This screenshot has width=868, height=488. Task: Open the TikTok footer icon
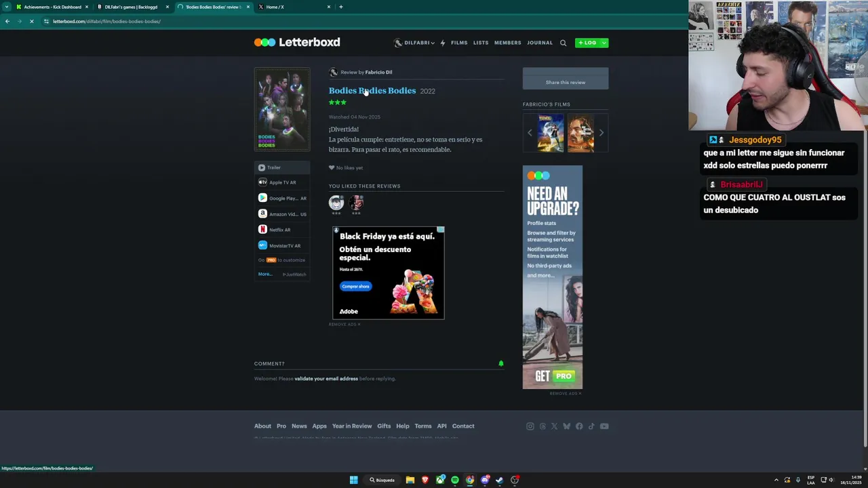591,426
